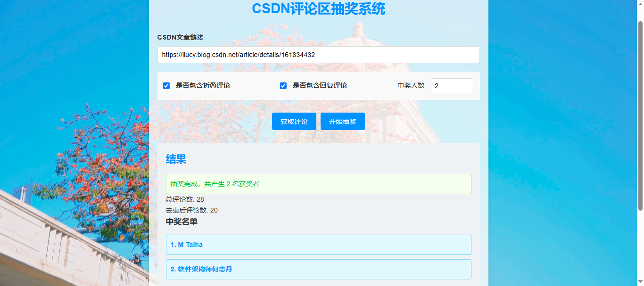
Task: Click the 中奖人数 number field
Action: (x=452, y=86)
